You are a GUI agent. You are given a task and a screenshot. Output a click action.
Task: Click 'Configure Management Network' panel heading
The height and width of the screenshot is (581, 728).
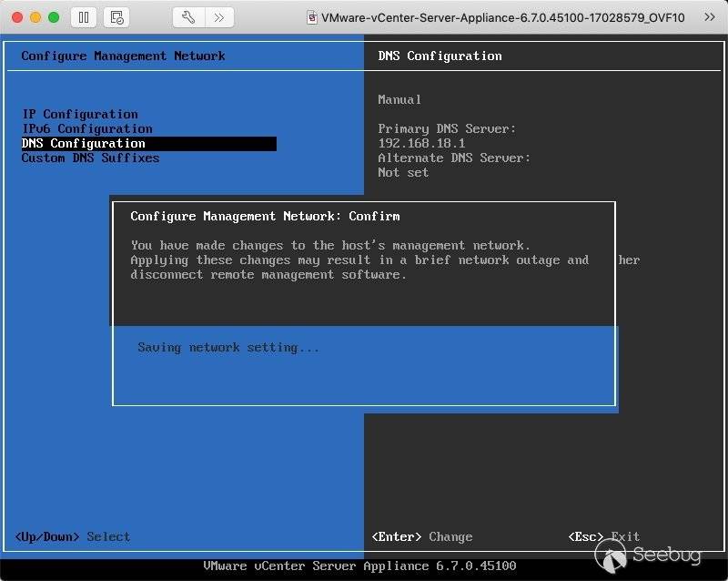pos(123,56)
